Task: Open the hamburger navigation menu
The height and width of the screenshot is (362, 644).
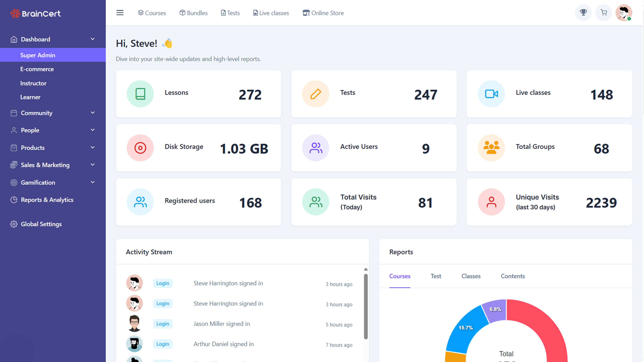Action: [120, 13]
